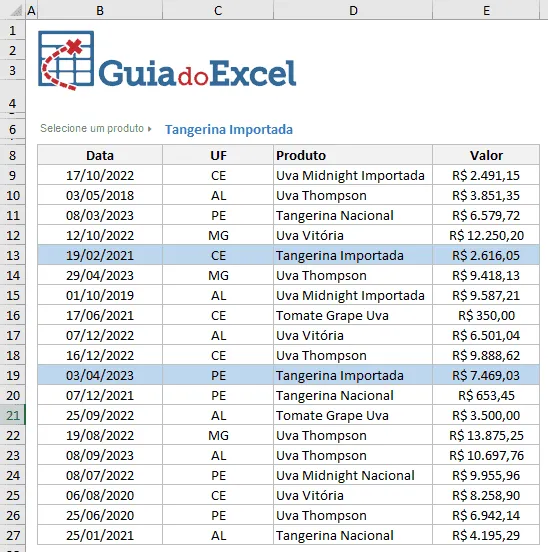This screenshot has height=552, width=548.
Task: Select column C header
Action: point(218,10)
